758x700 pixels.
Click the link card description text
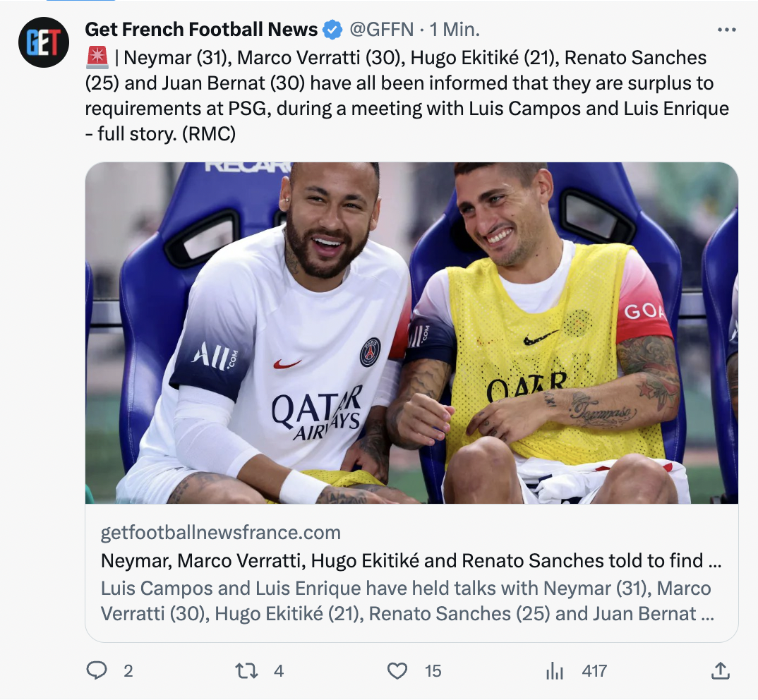coord(407,601)
